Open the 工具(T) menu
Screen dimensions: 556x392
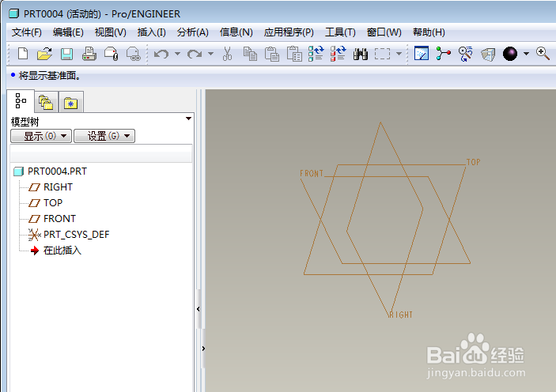[x=340, y=32]
